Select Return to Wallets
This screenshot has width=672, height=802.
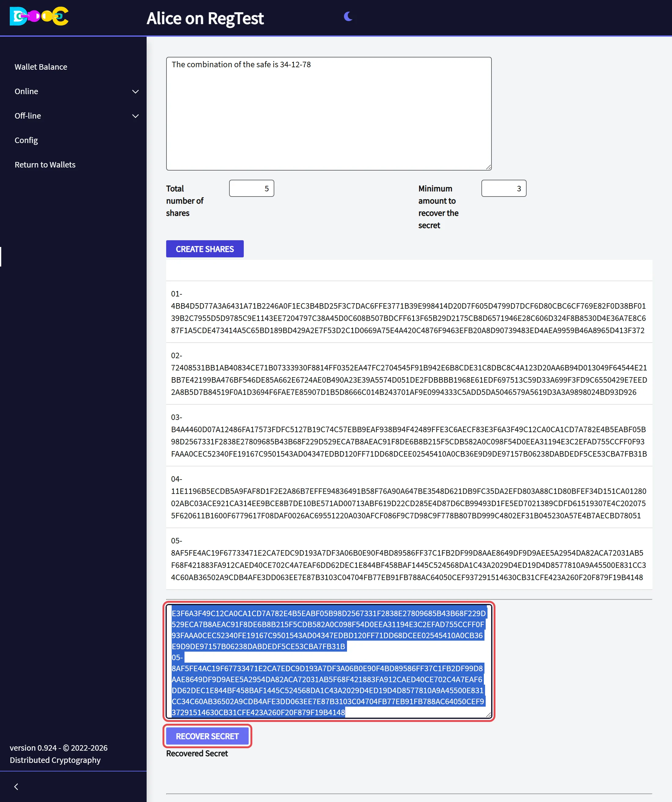(x=45, y=165)
